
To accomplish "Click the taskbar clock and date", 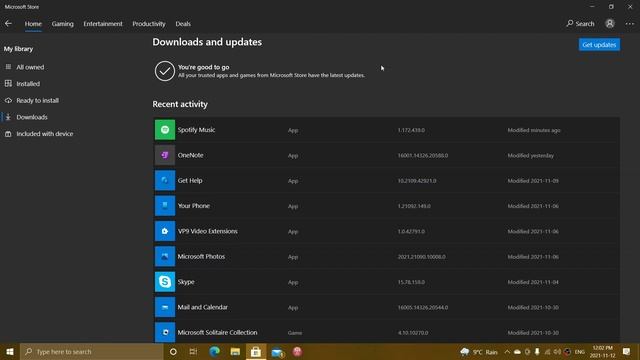I will [602, 351].
